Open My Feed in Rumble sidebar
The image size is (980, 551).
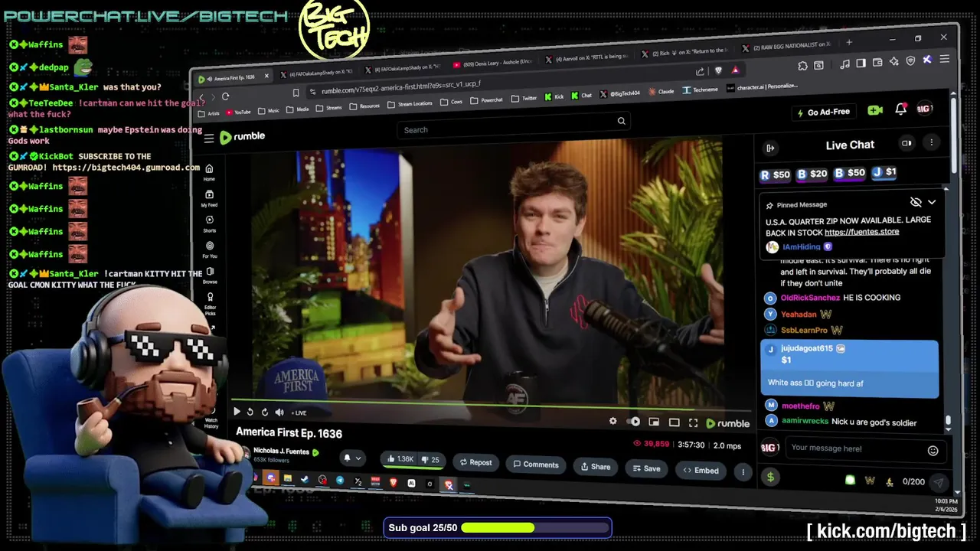coord(209,198)
